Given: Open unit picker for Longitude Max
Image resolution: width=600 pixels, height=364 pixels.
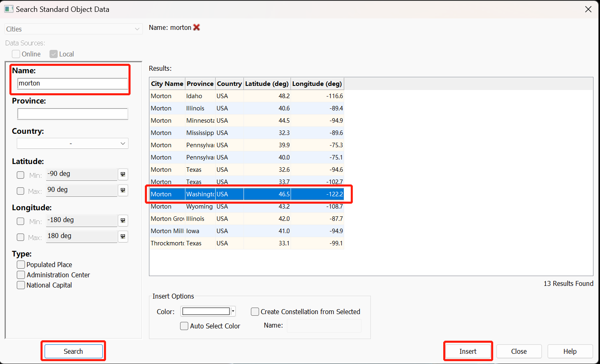Looking at the screenshot, I should pyautogui.click(x=123, y=237).
